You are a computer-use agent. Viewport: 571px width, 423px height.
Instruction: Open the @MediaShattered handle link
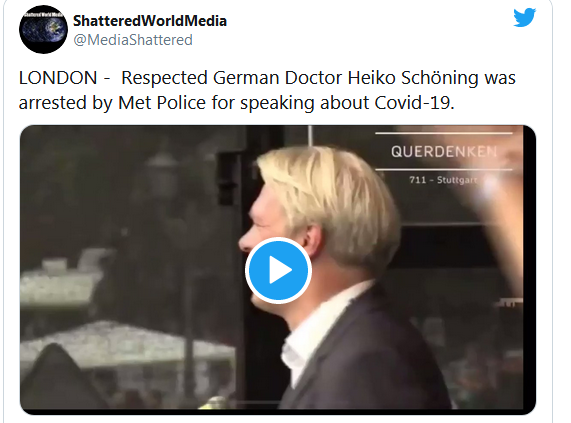[133, 40]
